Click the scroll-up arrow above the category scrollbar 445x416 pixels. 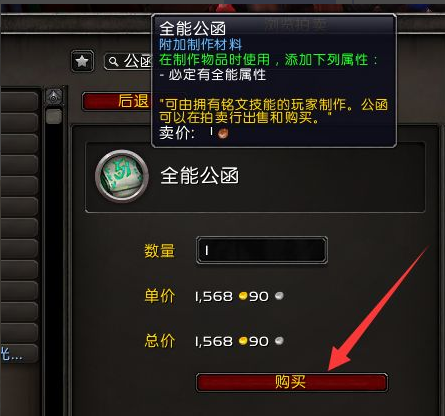coord(54,97)
